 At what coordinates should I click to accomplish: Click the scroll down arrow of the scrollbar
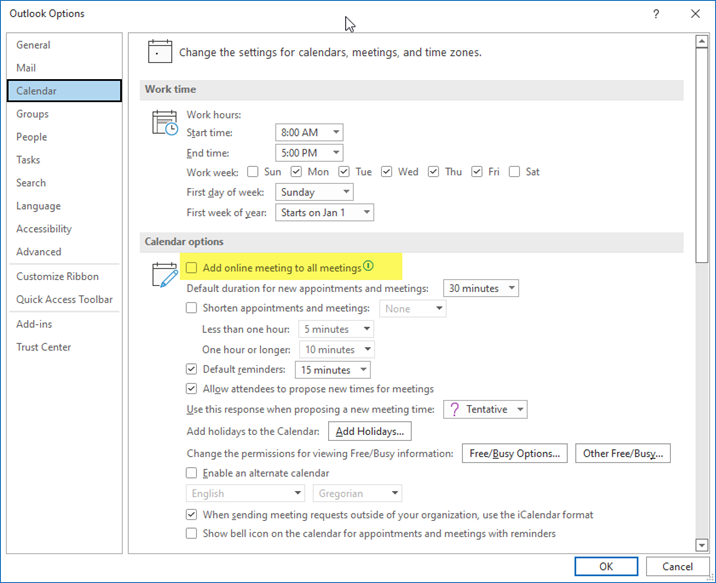(701, 544)
